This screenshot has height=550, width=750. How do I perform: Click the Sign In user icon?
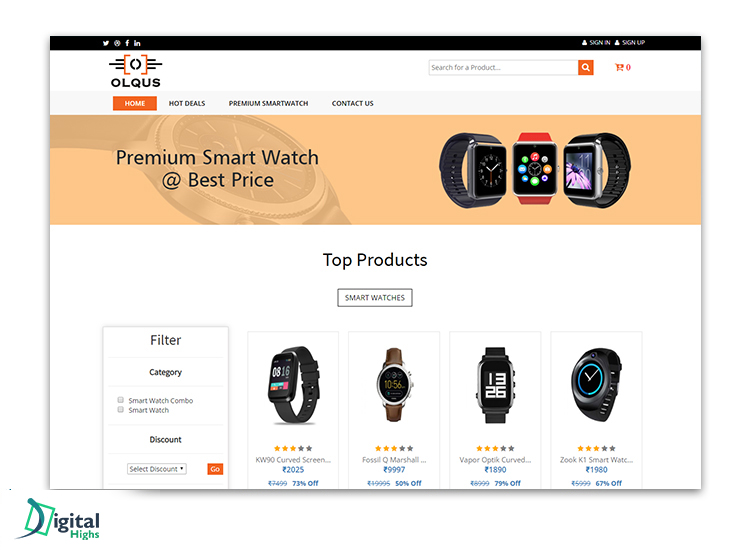click(584, 43)
